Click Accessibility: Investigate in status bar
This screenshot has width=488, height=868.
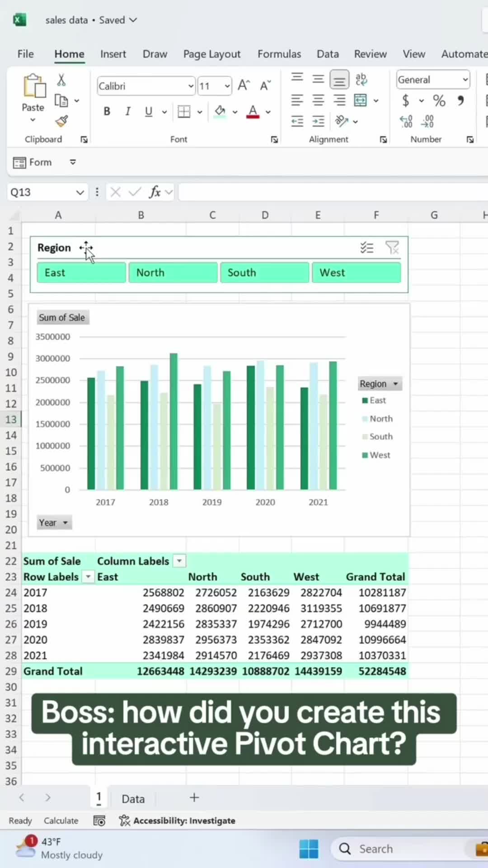tap(177, 821)
